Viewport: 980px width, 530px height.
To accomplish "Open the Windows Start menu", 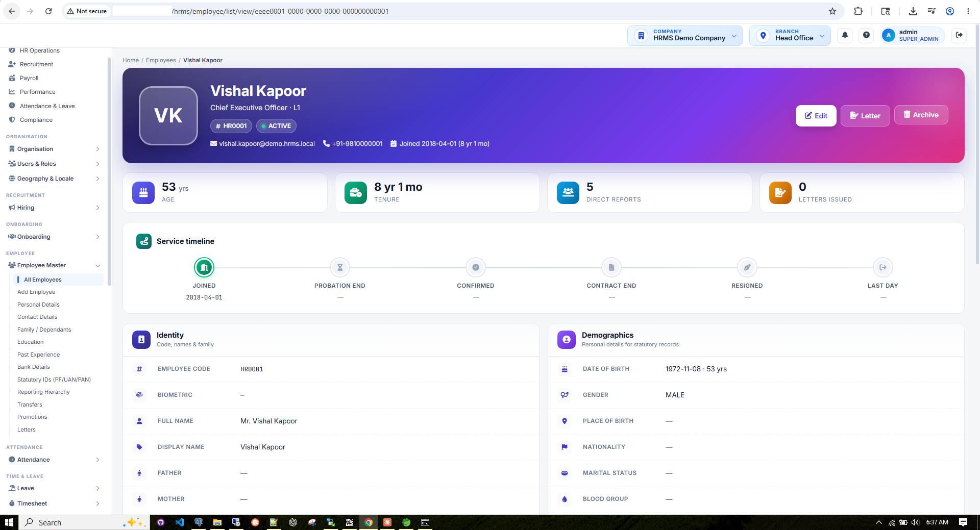I will tap(9, 522).
